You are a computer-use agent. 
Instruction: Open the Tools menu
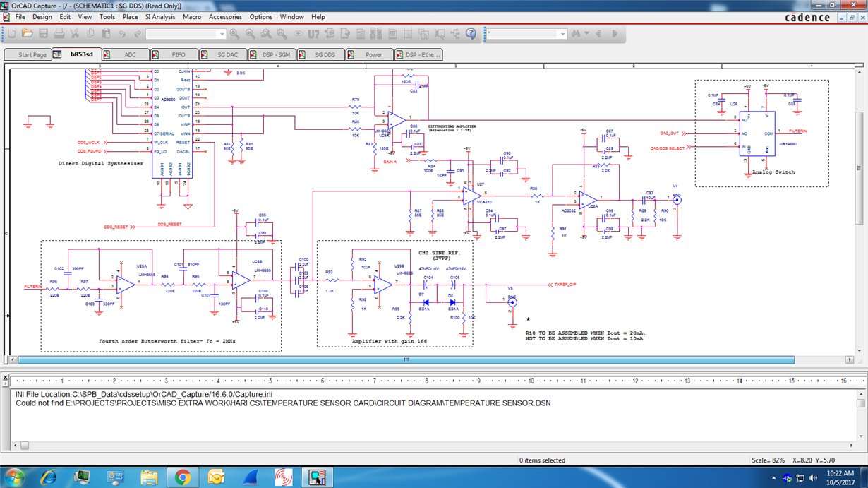[107, 17]
